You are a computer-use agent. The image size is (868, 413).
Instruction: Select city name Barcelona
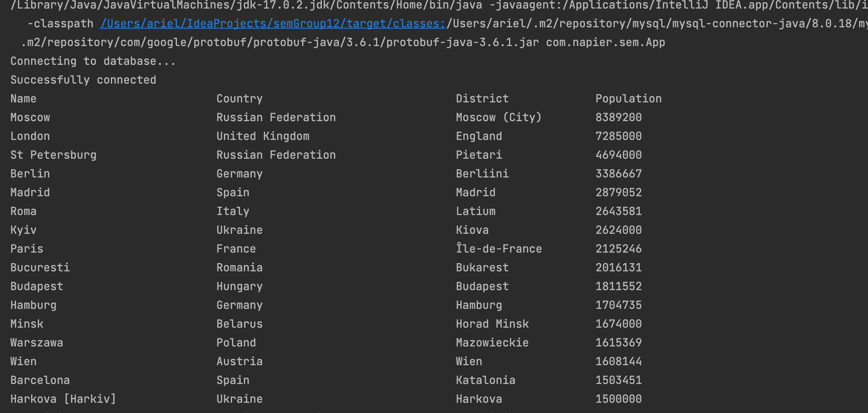(x=40, y=380)
